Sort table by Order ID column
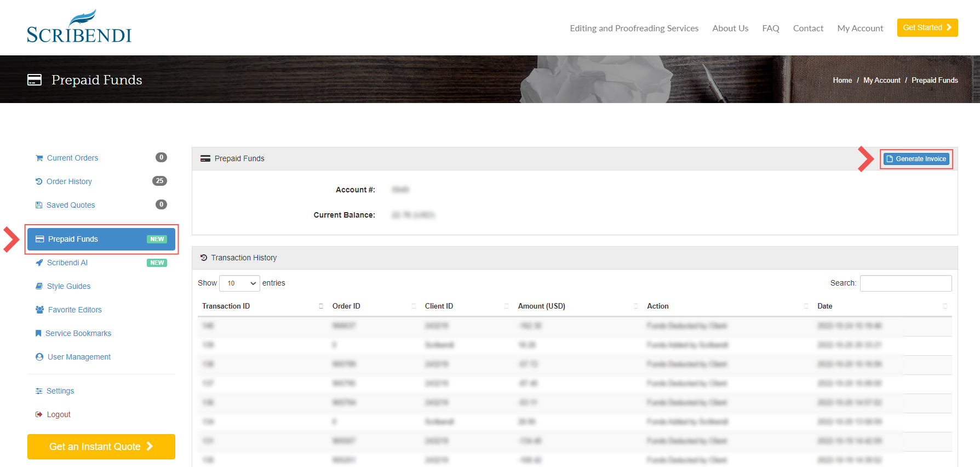The width and height of the screenshot is (980, 467). coord(374,306)
